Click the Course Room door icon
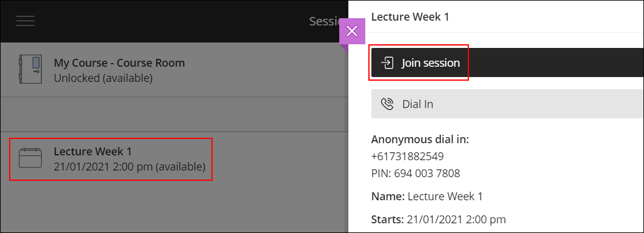Screen dimensions: 644x233 point(30,70)
